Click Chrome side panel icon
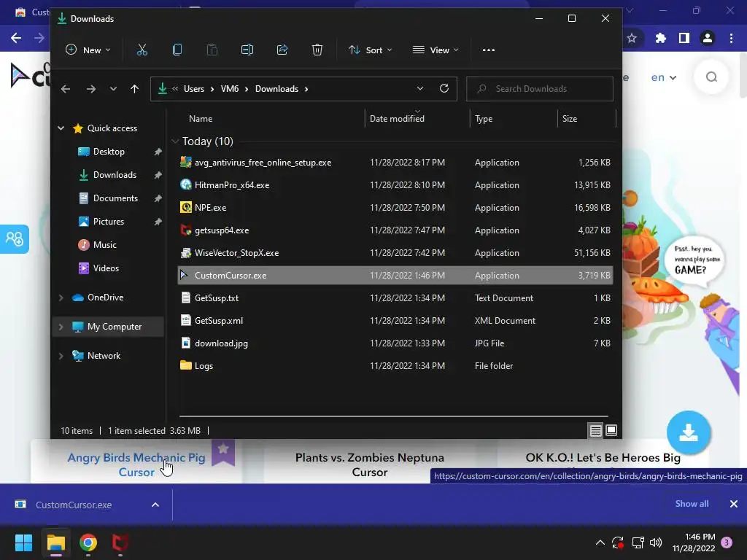 click(x=684, y=38)
